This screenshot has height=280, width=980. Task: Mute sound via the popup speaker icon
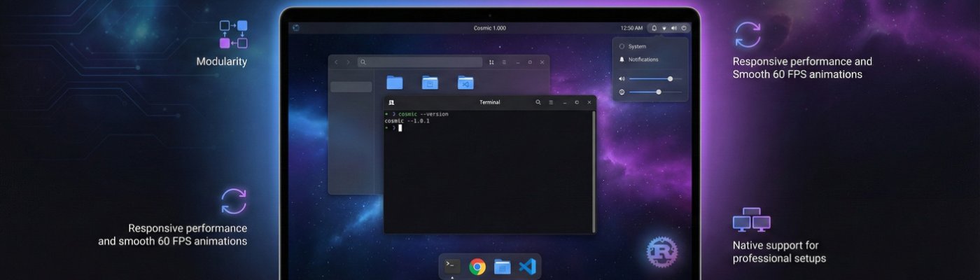622,79
